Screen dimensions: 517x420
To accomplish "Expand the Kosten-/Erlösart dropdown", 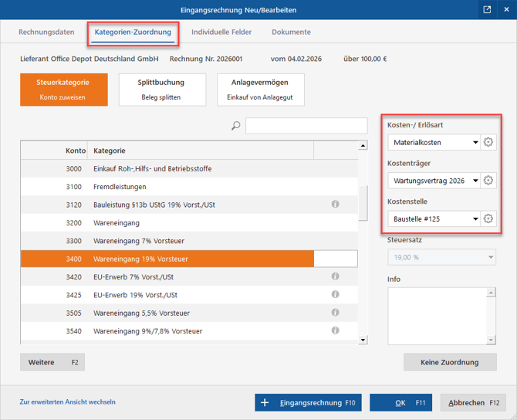I will (x=475, y=143).
